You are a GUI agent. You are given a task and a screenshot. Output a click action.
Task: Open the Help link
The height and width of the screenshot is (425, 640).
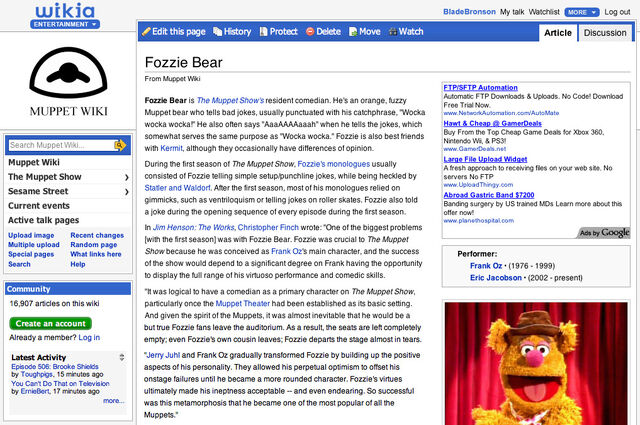78,264
